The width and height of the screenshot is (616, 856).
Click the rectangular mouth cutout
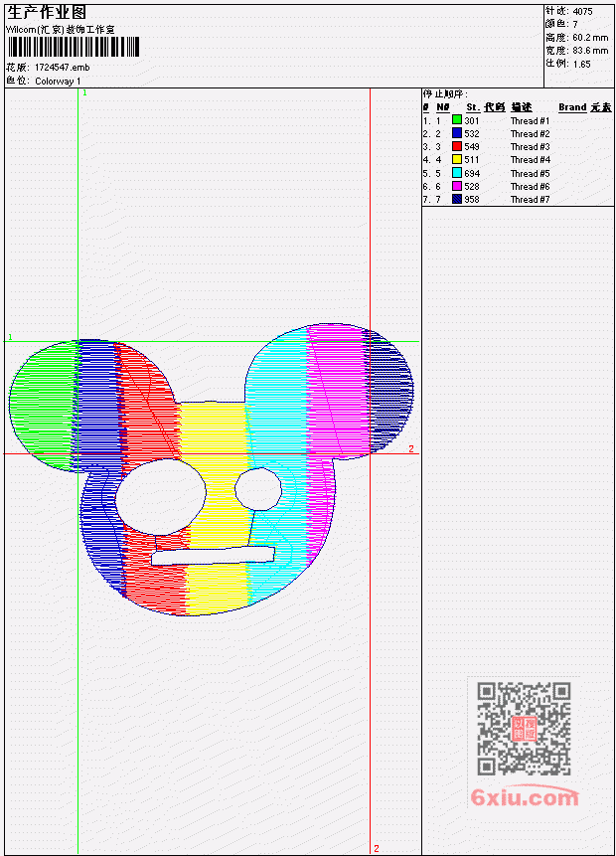click(213, 557)
